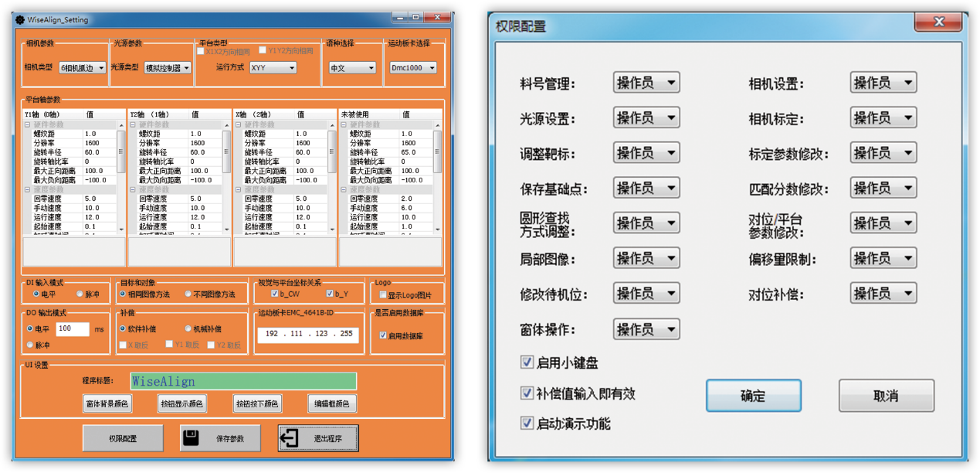This screenshot has height=473, width=980.
Task: Select 脉冲 radio under DI 输入模式
Action: pos(80,294)
